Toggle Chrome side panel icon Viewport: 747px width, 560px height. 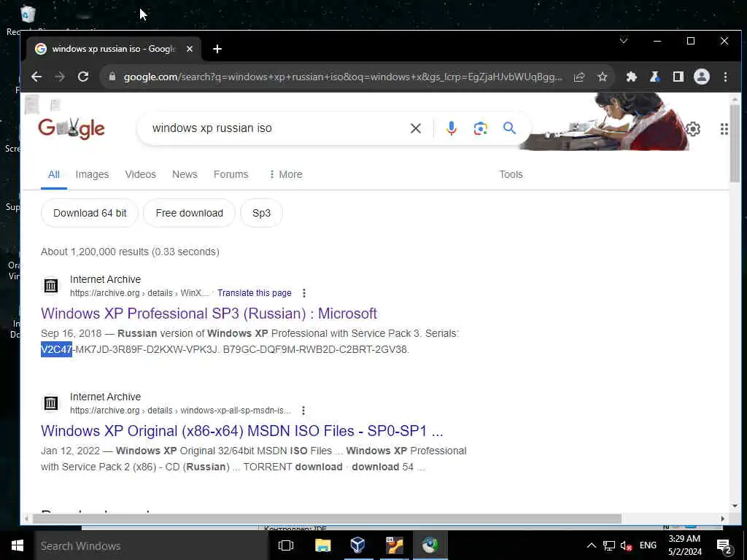(678, 77)
